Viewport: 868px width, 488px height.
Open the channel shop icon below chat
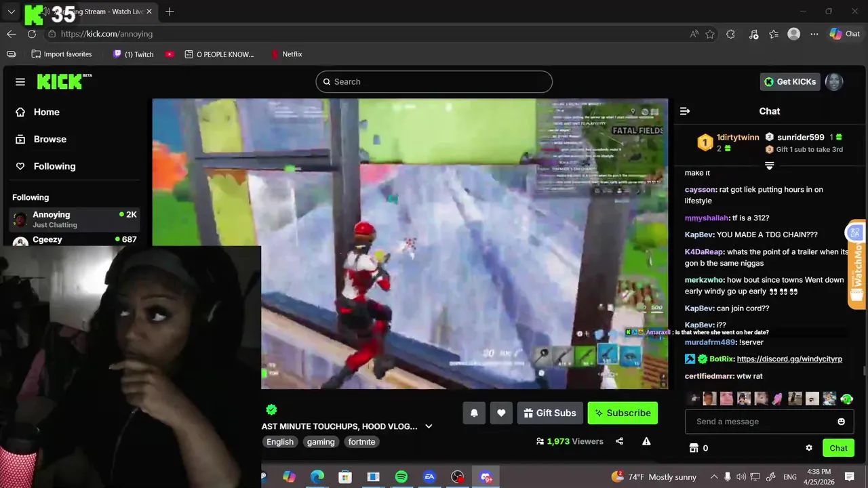click(694, 448)
